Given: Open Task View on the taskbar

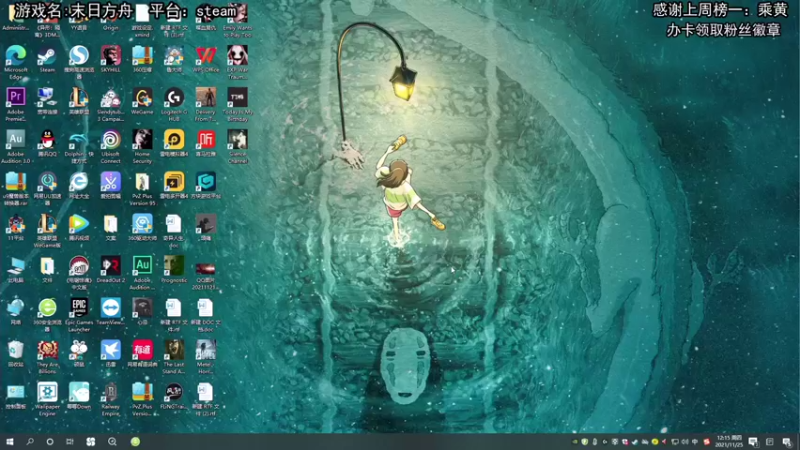Looking at the screenshot, I should [70, 441].
